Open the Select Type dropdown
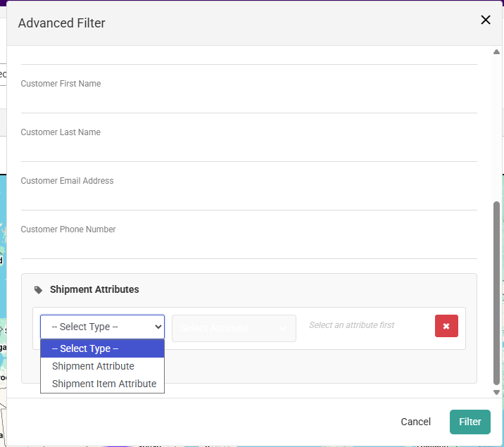The height and width of the screenshot is (447, 504). pyautogui.click(x=102, y=327)
